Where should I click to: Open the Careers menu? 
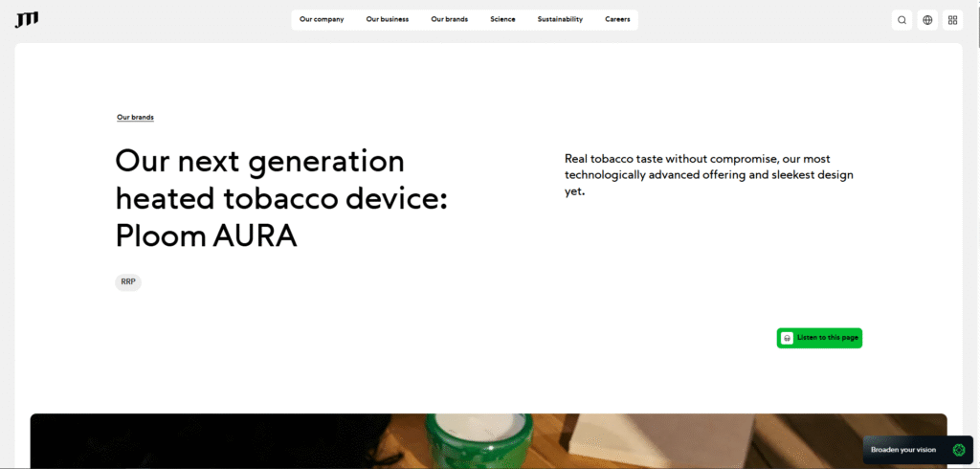pos(617,19)
